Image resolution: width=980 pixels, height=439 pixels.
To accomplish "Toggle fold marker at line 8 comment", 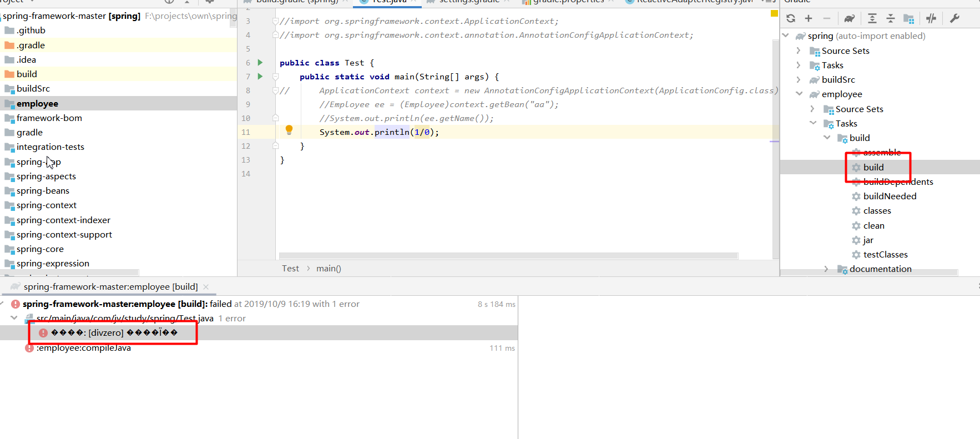I will (x=275, y=90).
